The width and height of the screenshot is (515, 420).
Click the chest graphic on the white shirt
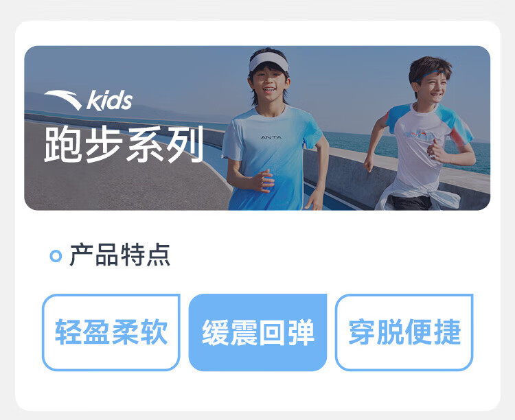(417, 135)
